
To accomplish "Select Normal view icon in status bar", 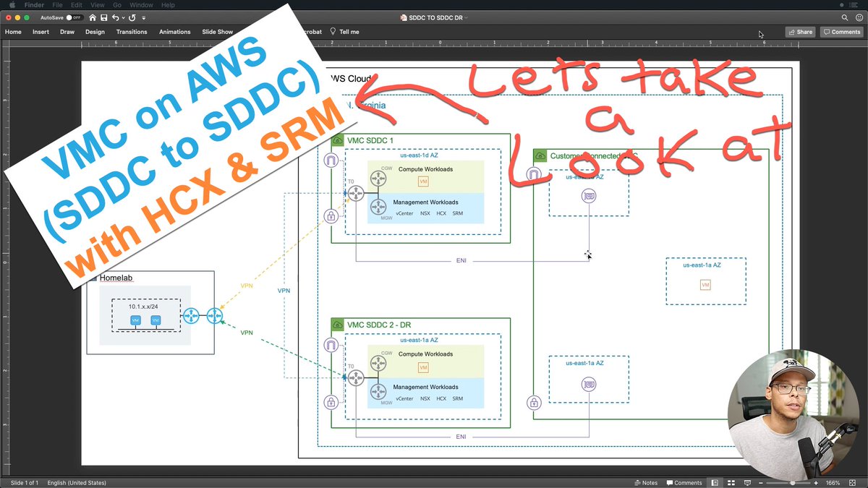I will (x=715, y=482).
